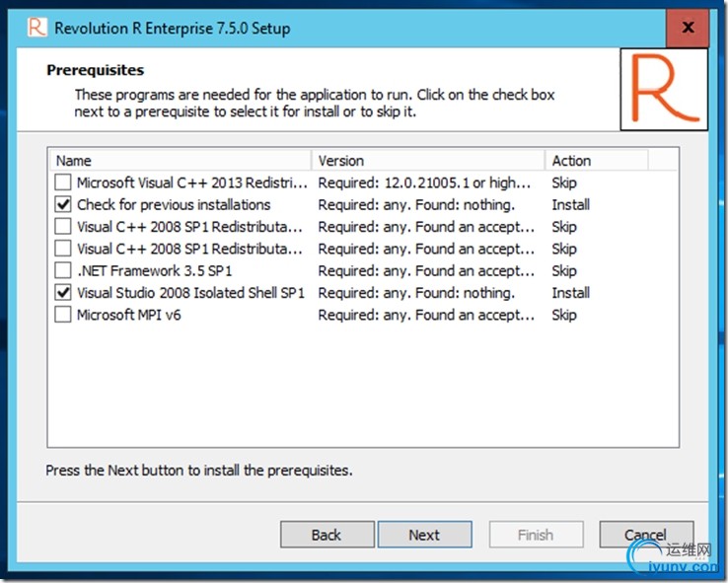Click the Revolution R icon in title bar
Image resolution: width=728 pixels, height=583 pixels.
click(37, 27)
